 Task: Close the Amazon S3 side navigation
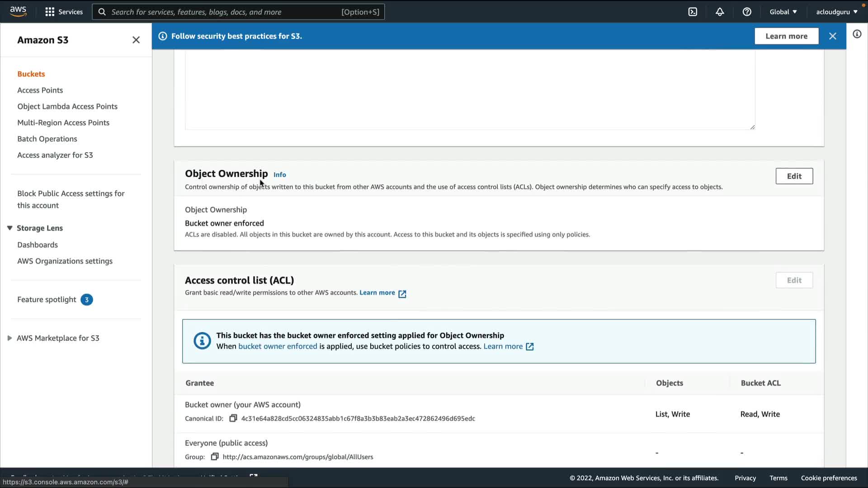tap(136, 40)
